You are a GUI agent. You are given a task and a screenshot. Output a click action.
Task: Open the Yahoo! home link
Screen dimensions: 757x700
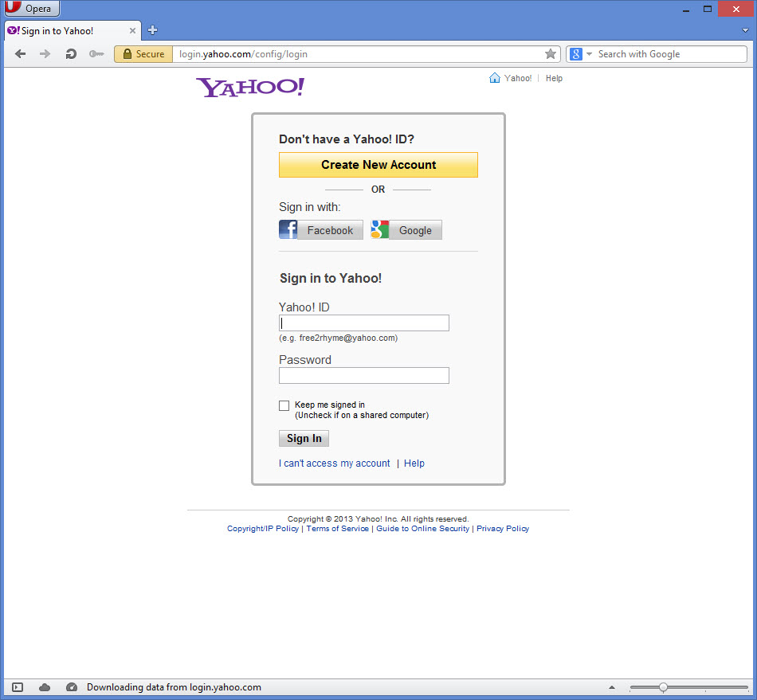pyautogui.click(x=517, y=78)
